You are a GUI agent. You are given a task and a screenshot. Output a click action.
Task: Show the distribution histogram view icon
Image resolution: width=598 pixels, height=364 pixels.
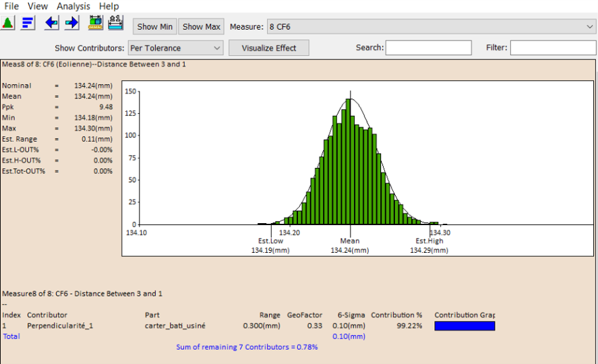pyautogui.click(x=7, y=23)
